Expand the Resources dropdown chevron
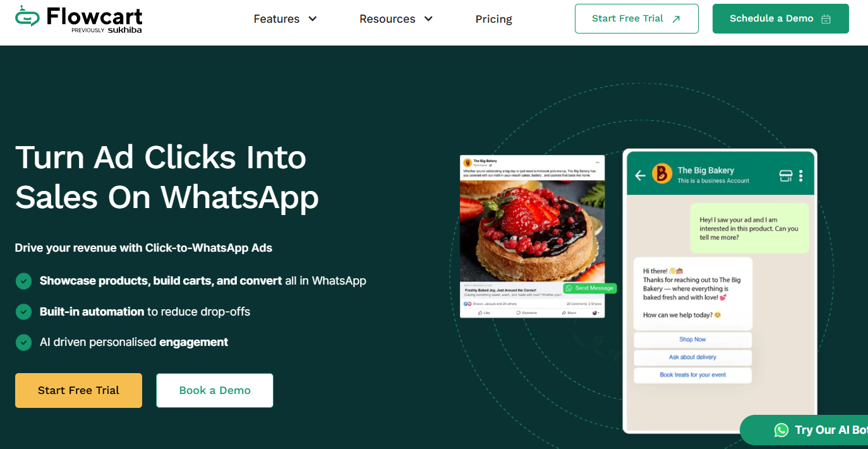 [428, 19]
